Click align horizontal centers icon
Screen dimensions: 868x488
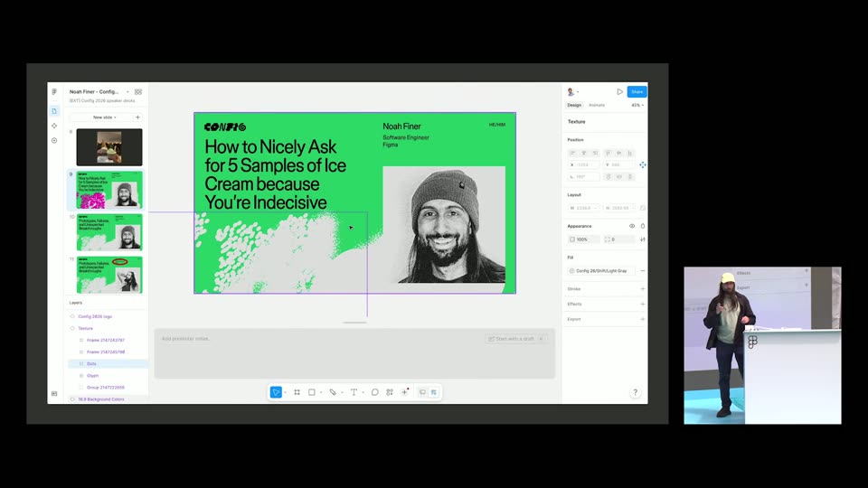tap(583, 154)
